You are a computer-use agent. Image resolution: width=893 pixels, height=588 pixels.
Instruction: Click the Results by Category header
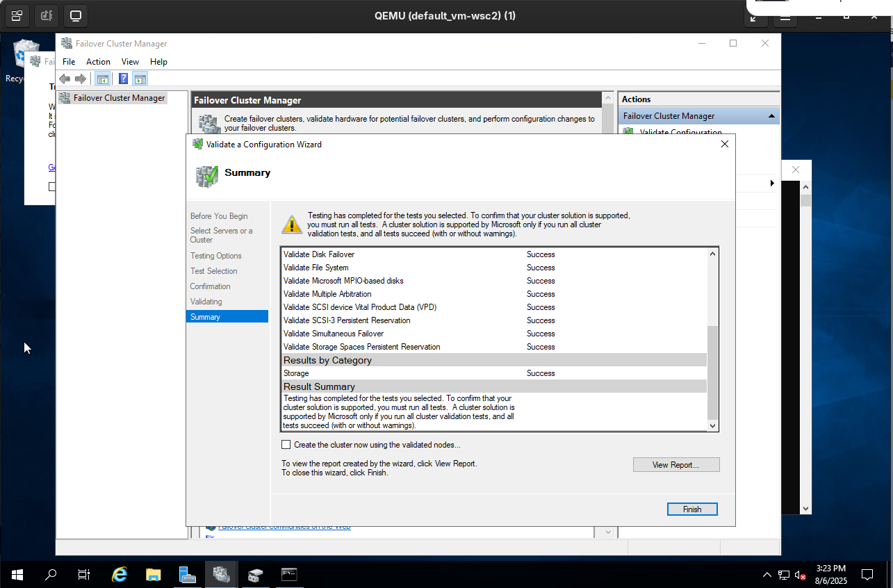coord(494,360)
